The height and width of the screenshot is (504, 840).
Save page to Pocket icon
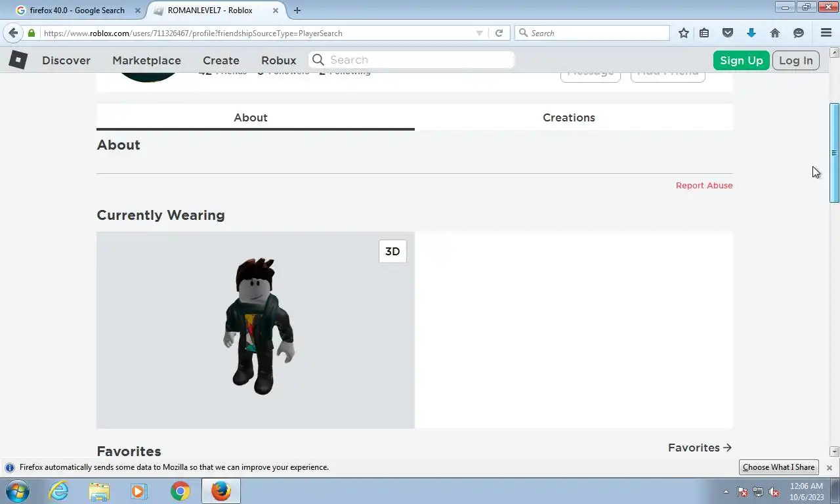728,33
